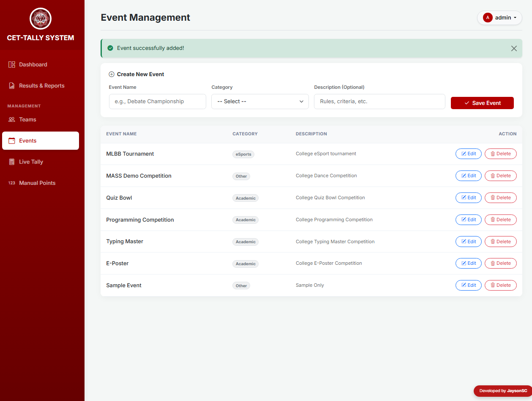Click the trash icon to delete Sample Event
The width and height of the screenshot is (532, 401).
(493, 285)
